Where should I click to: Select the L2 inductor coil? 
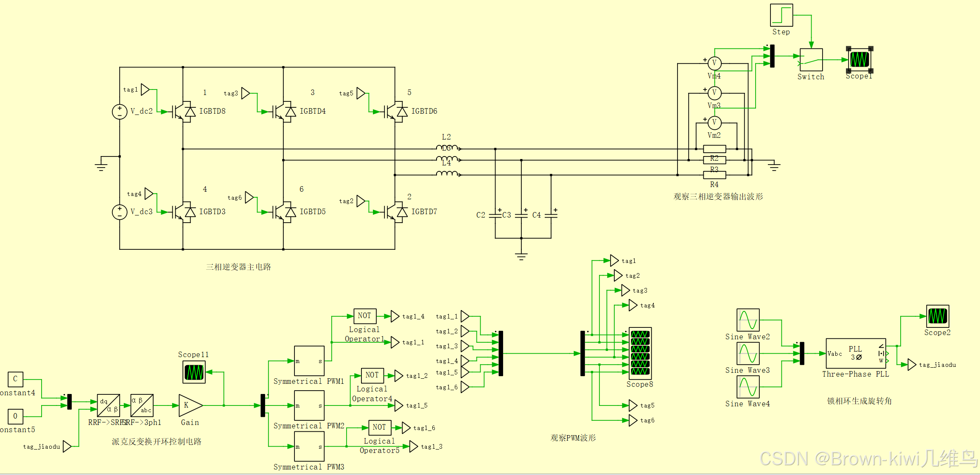tap(447, 148)
